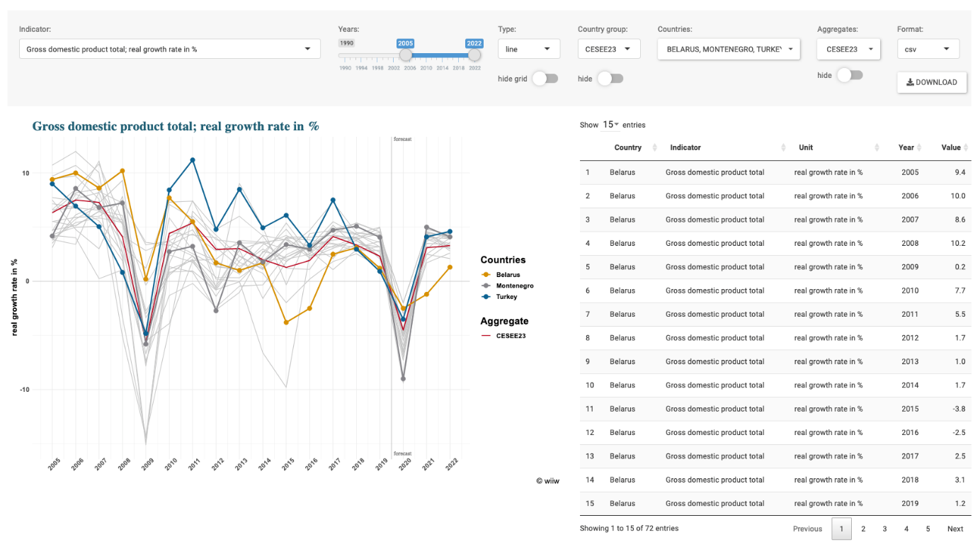Image resolution: width=980 pixels, height=547 pixels.
Task: Toggle hide switch under Country group
Action: [x=610, y=79]
